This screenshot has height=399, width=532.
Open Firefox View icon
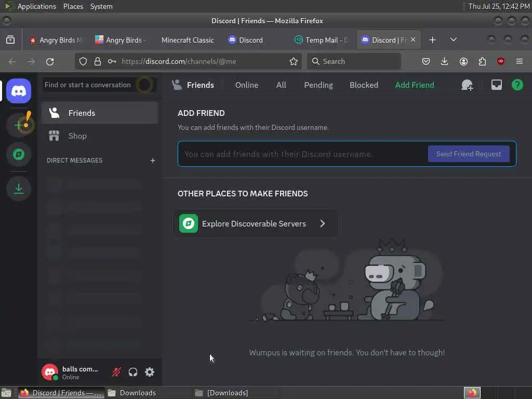[x=10, y=40]
